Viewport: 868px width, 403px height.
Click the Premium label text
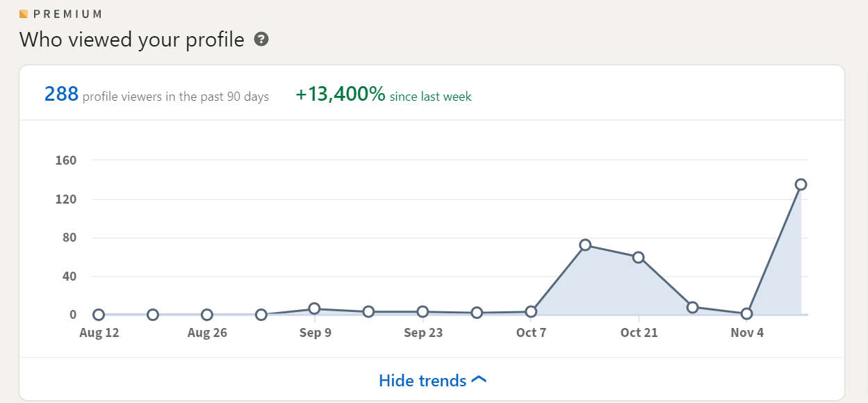point(68,14)
